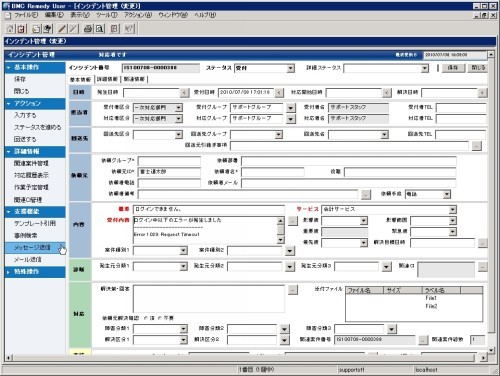Open the サービス dropdown

click(x=452, y=210)
